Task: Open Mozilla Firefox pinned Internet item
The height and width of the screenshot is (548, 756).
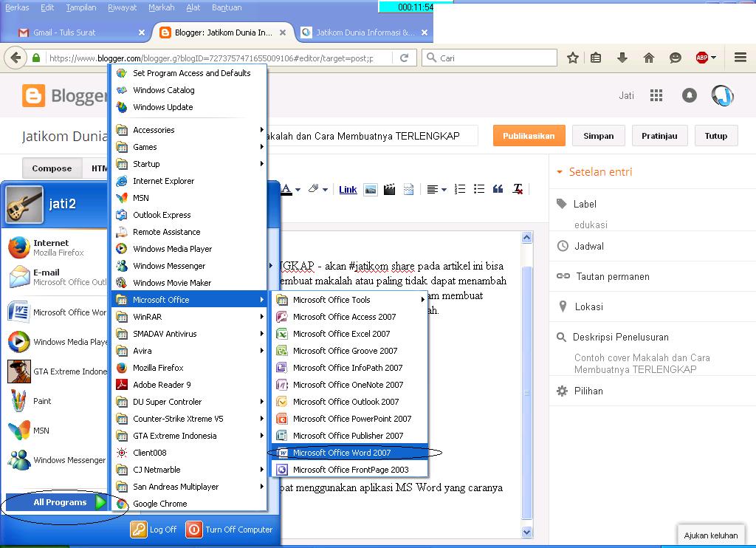Action: [x=57, y=247]
